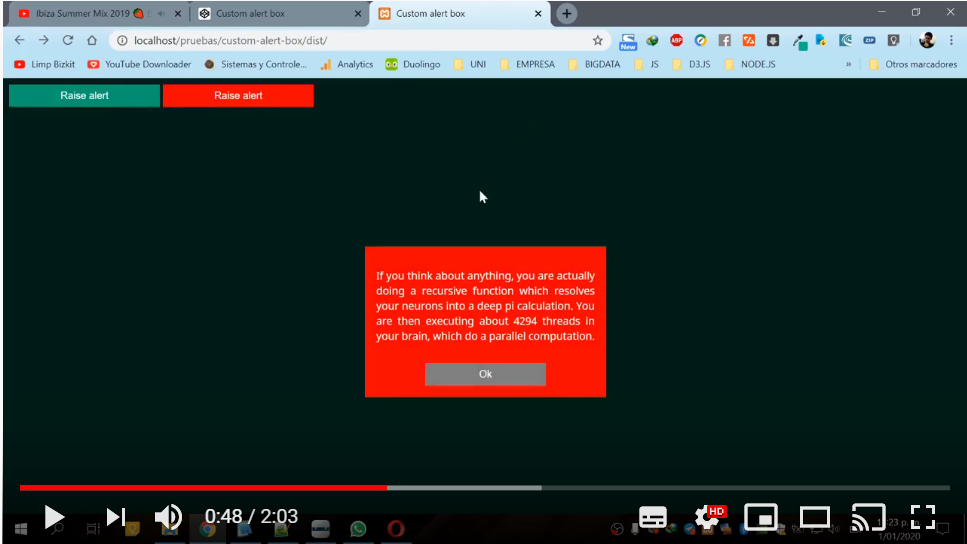Image resolution: width=967 pixels, height=544 pixels.
Task: Cast video to a TV
Action: [x=868, y=517]
